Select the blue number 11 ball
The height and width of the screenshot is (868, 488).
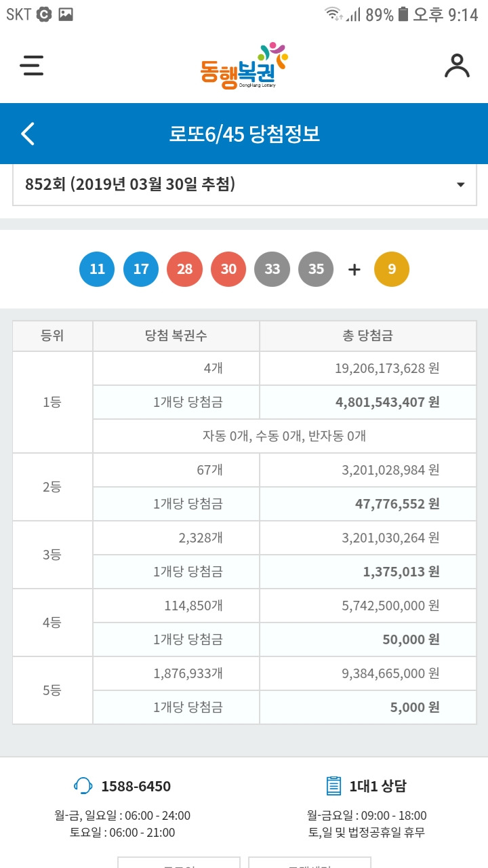[97, 269]
